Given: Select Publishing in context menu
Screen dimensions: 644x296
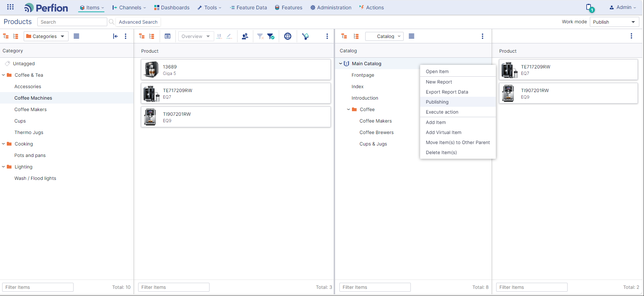Looking at the screenshot, I should (x=458, y=102).
